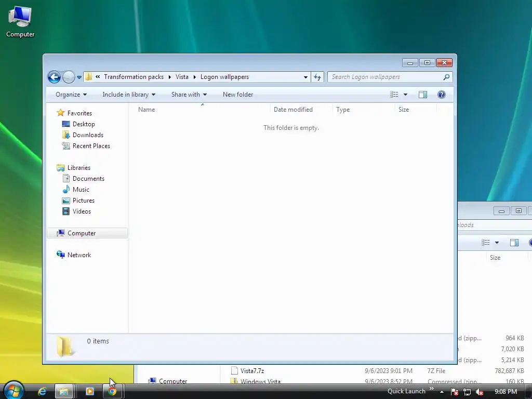Select Transformation packs in the address path
532x399 pixels.
pyautogui.click(x=134, y=77)
